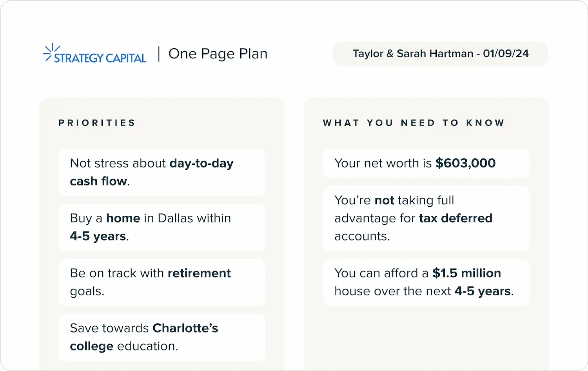Open the "Save towards" college education card
588x371 pixels.
(x=162, y=337)
